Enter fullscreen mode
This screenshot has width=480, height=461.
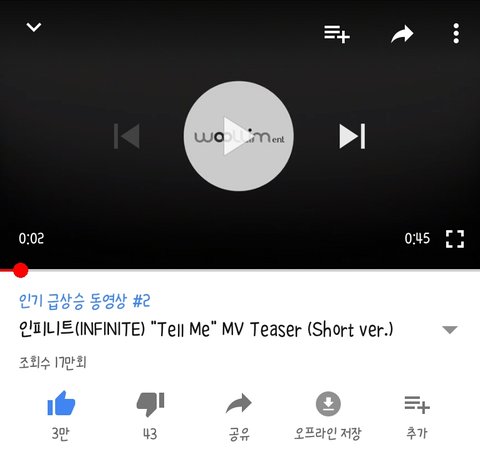(455, 239)
